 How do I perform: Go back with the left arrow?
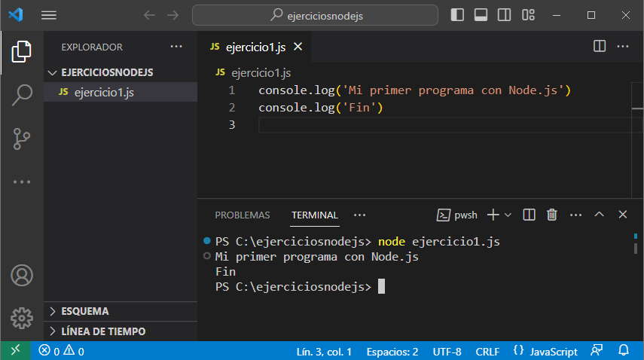click(x=149, y=16)
